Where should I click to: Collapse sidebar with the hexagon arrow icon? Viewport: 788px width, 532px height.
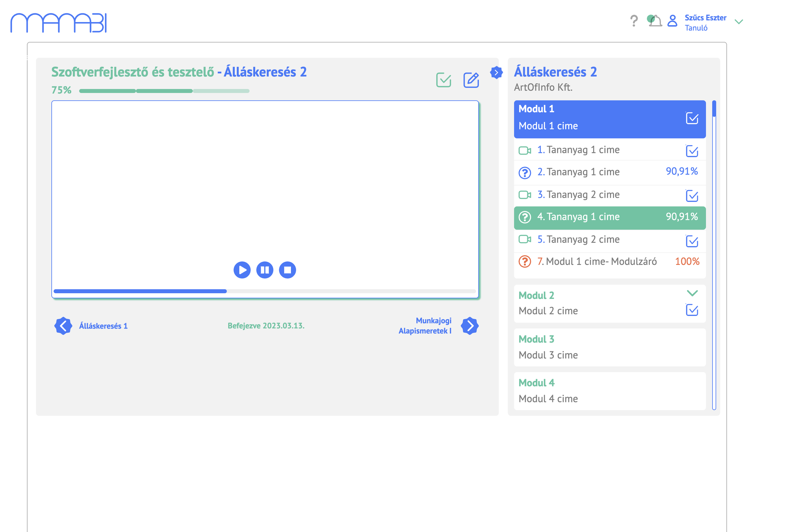point(496,72)
